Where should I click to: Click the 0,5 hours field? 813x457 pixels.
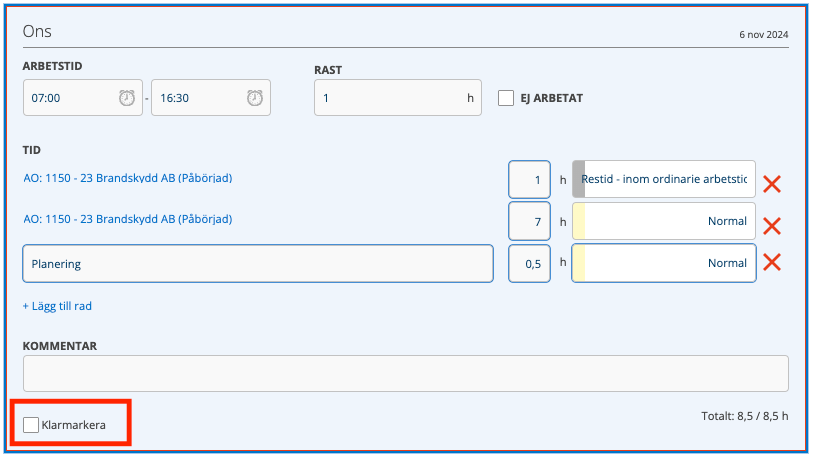[x=529, y=264]
